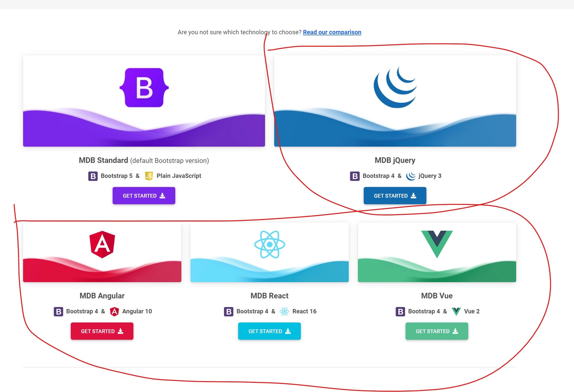Click the MDB React heading text
The image size is (574, 392).
coord(269,296)
